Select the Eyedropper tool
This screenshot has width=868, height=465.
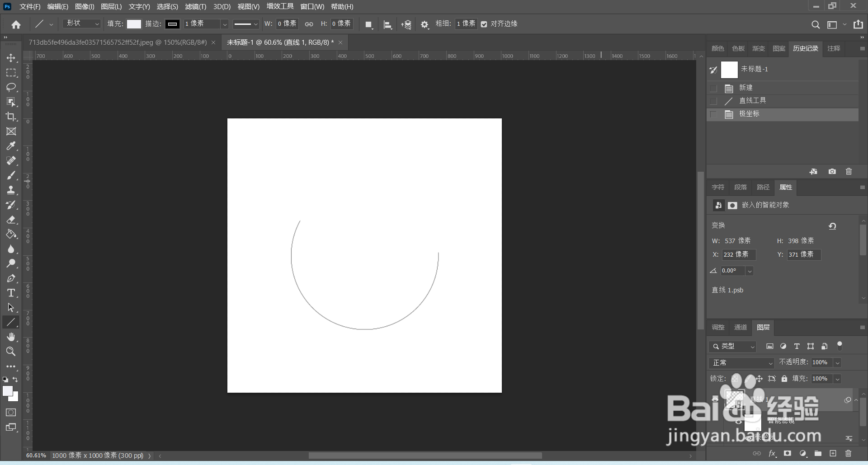[x=11, y=146]
